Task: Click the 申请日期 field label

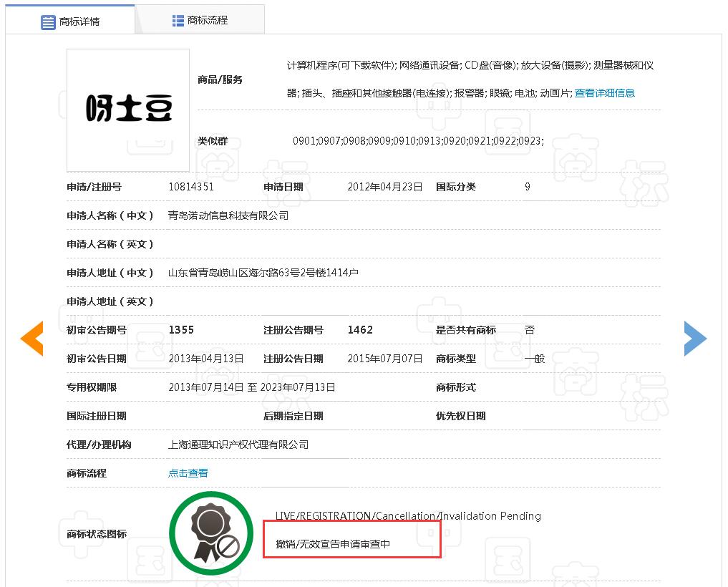Action: 283,187
